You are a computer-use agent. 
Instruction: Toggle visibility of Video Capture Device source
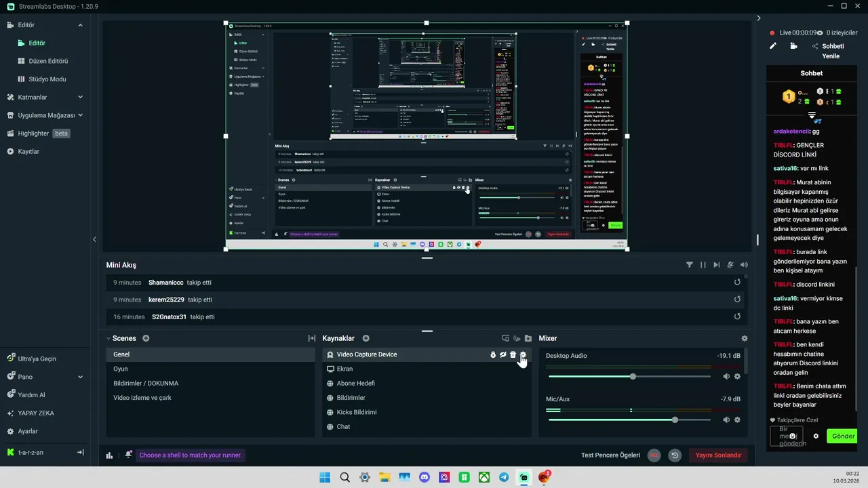(x=503, y=354)
